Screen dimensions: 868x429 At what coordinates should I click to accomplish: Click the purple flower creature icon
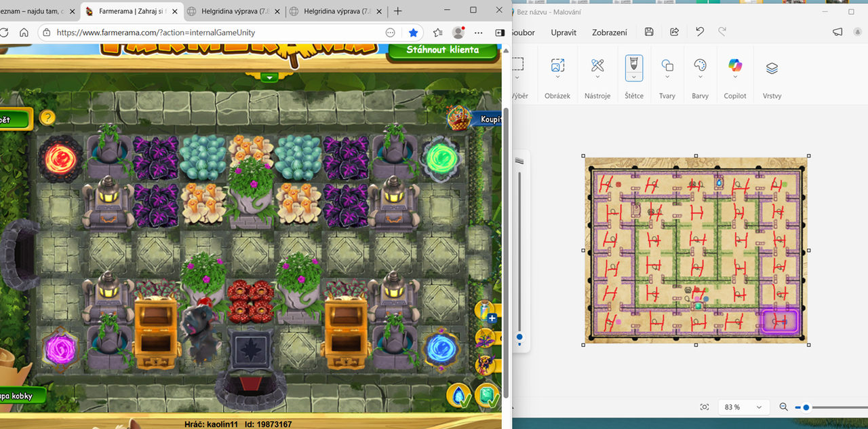click(486, 338)
